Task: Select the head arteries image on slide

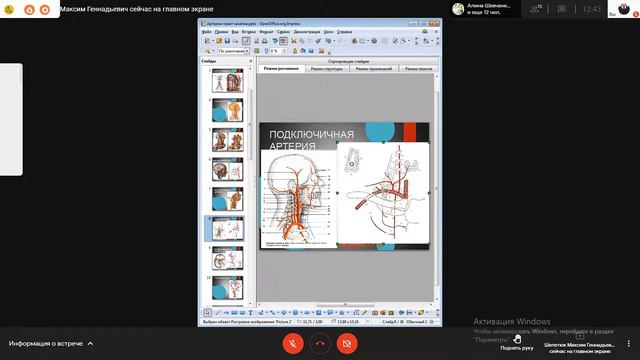Action: click(299, 198)
